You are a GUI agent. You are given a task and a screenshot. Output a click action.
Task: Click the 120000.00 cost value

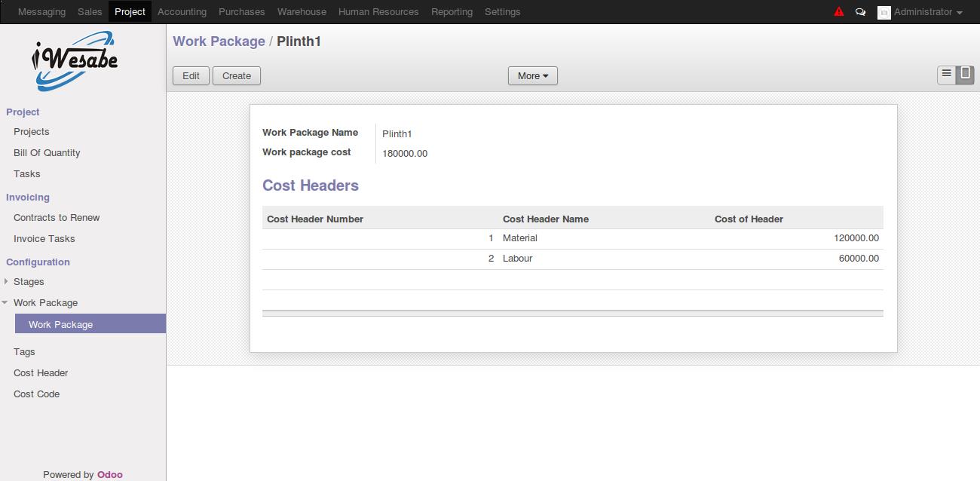pyautogui.click(x=856, y=238)
